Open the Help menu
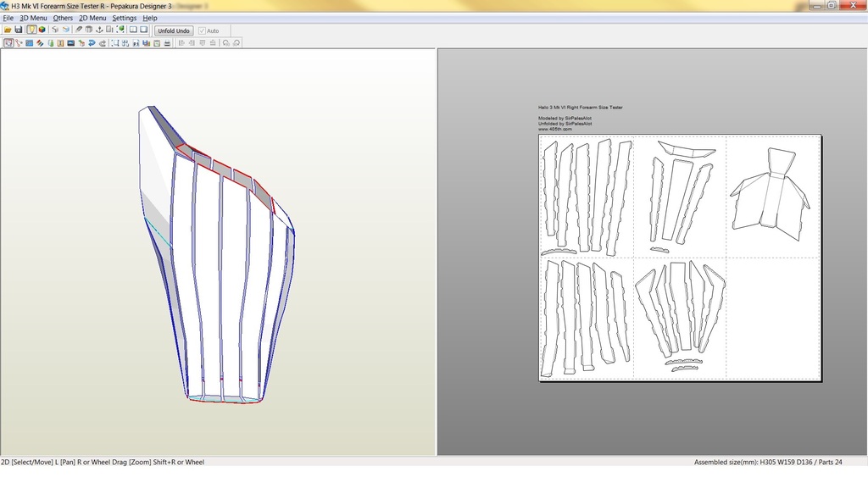Viewport: 868px width, 488px height. point(150,18)
